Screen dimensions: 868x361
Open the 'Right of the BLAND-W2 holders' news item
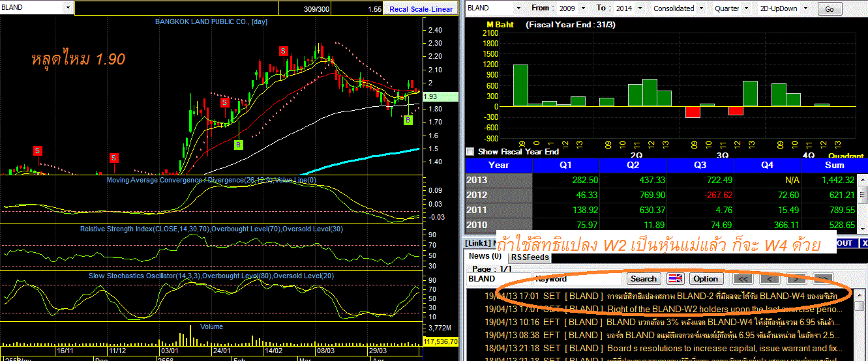tap(661, 309)
